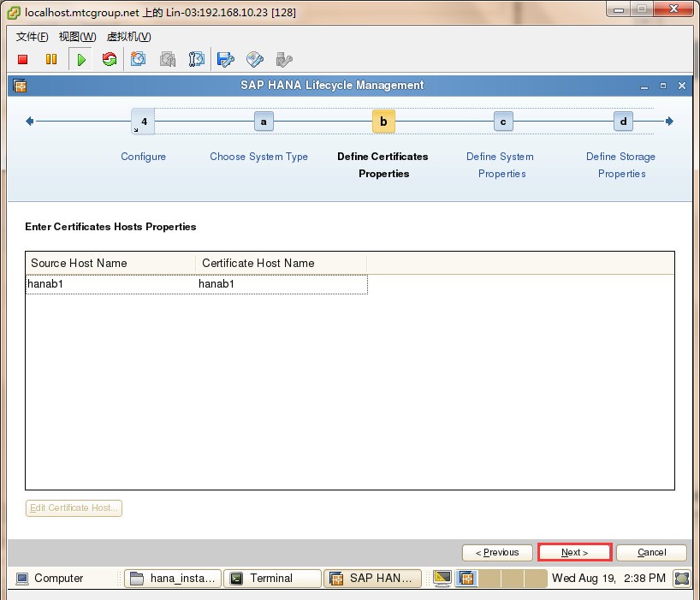Image resolution: width=700 pixels, height=600 pixels.
Task: Select roadmap step 4 Configure box
Action: (x=143, y=122)
